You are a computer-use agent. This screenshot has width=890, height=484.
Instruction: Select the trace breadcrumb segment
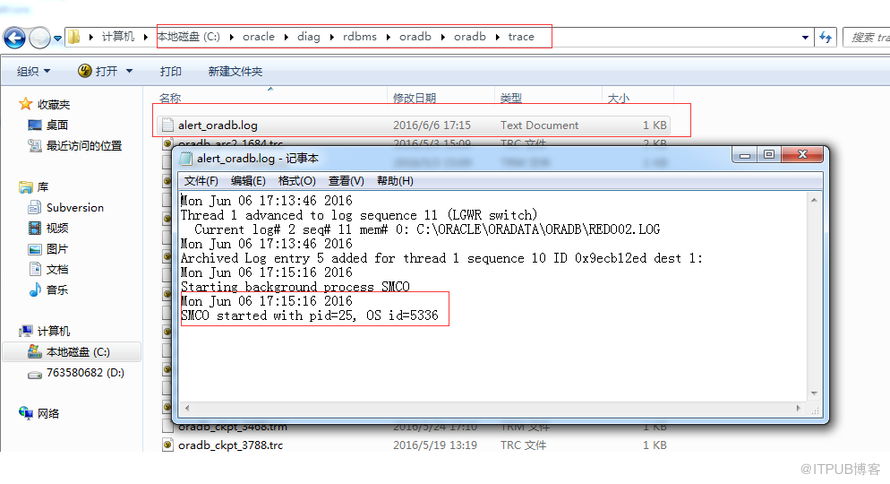pyautogui.click(x=521, y=37)
